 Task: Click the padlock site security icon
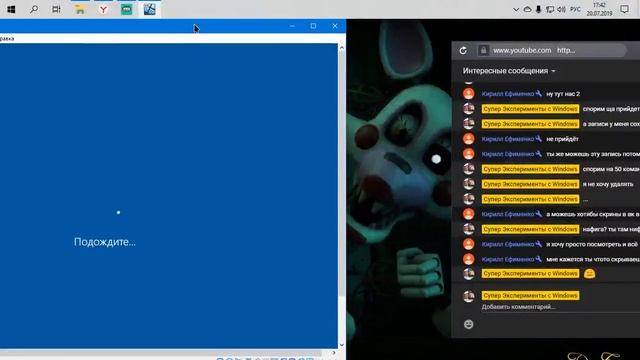pyautogui.click(x=483, y=51)
